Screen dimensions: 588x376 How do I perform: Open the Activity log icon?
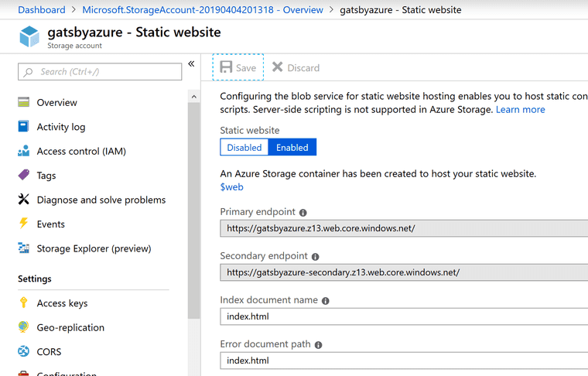24,127
